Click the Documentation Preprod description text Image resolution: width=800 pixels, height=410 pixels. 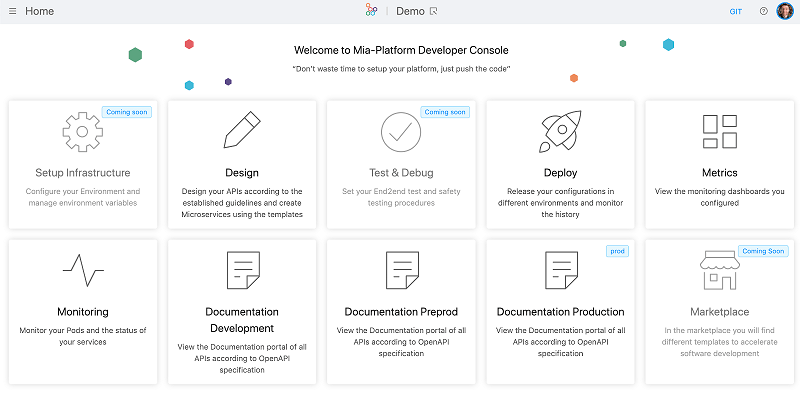coord(401,342)
